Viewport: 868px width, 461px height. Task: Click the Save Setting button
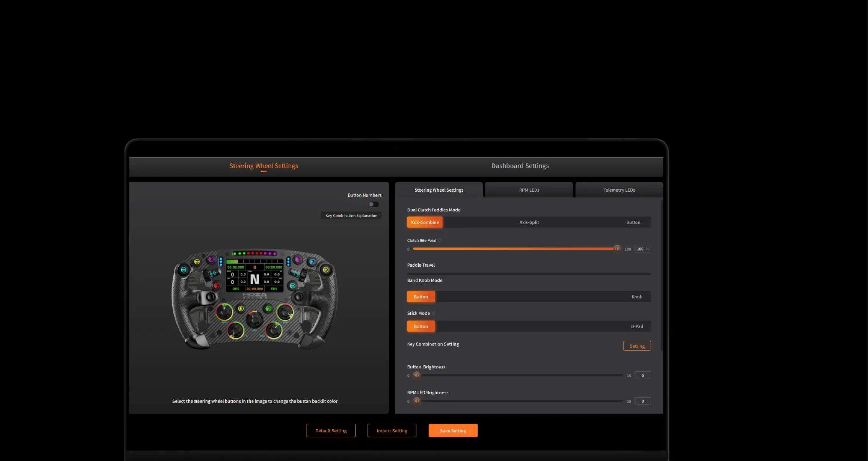tap(453, 431)
